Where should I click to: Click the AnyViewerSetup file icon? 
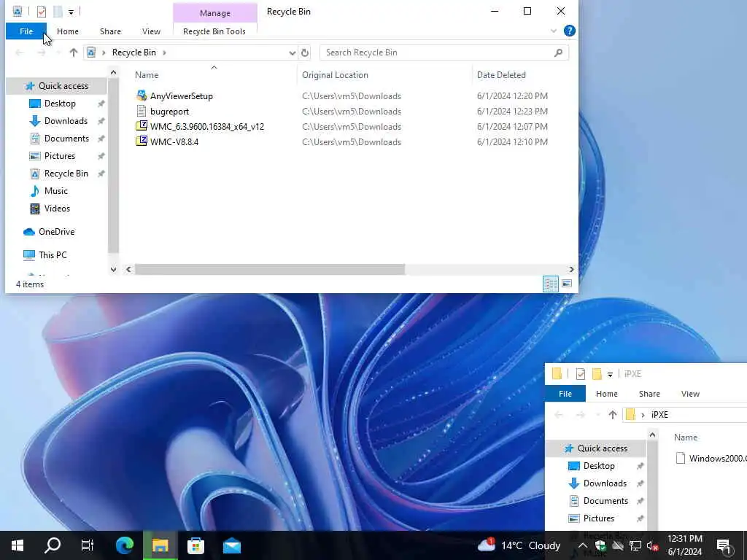coord(142,96)
